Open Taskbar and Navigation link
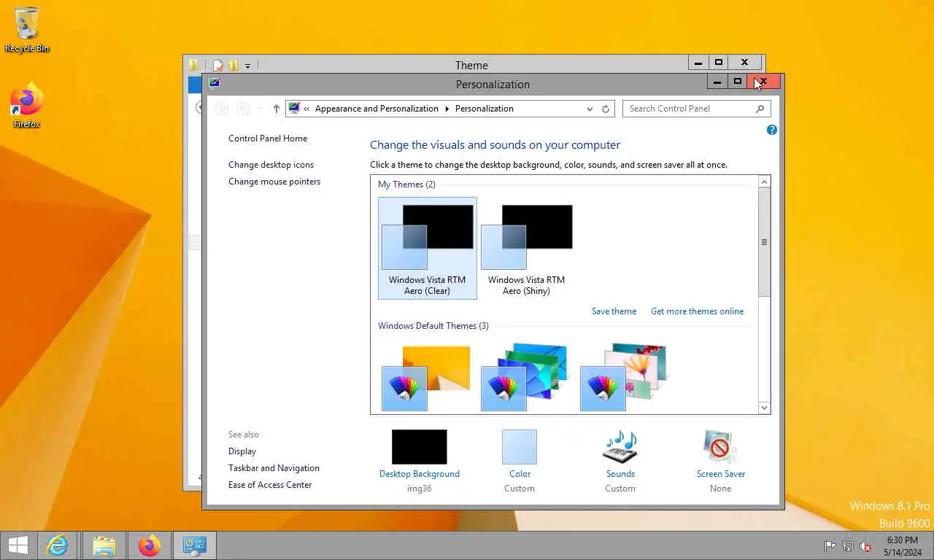Image resolution: width=934 pixels, height=560 pixels. click(x=274, y=468)
